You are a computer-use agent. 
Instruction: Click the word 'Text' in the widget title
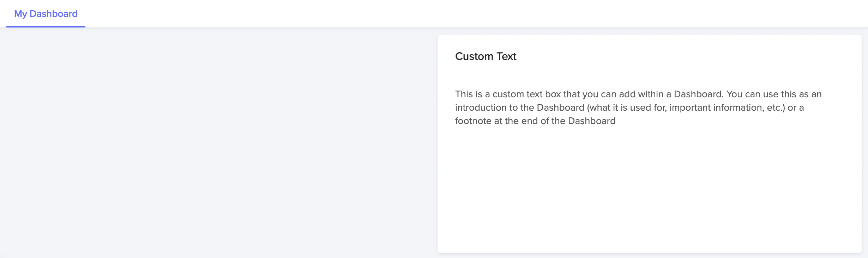click(506, 56)
